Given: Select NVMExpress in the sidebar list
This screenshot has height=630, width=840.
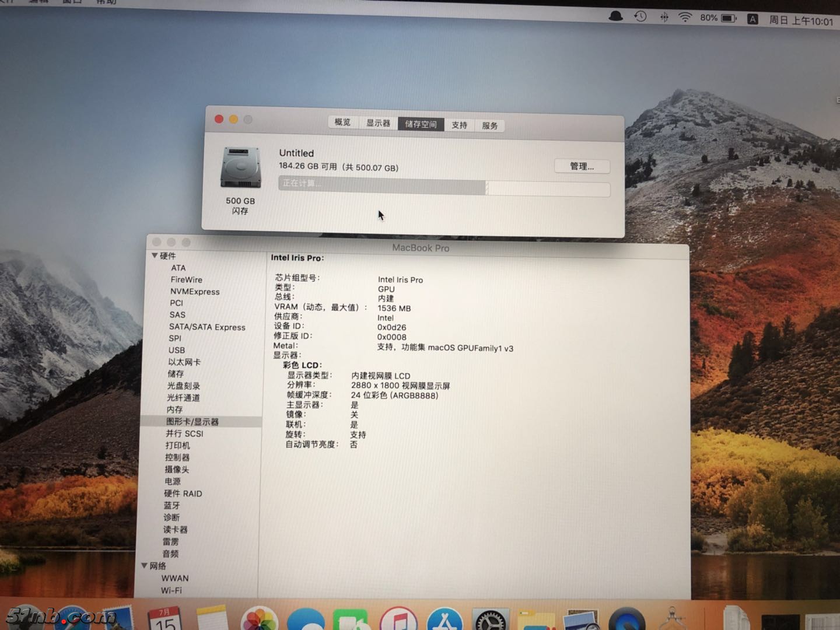Looking at the screenshot, I should click(195, 292).
